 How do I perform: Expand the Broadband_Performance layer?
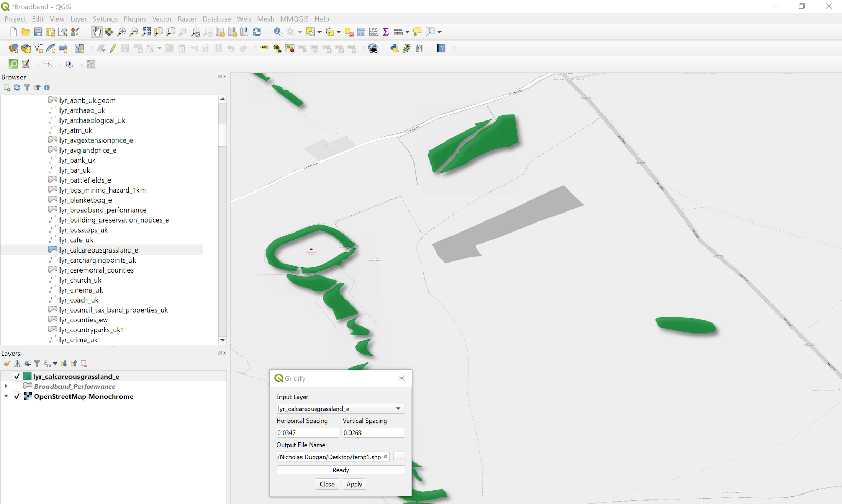6,386
